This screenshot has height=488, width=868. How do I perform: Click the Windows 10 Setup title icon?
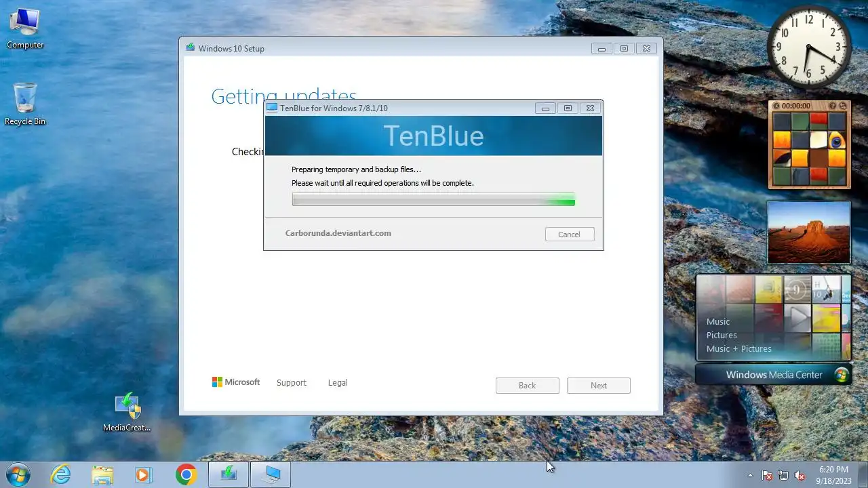click(191, 48)
